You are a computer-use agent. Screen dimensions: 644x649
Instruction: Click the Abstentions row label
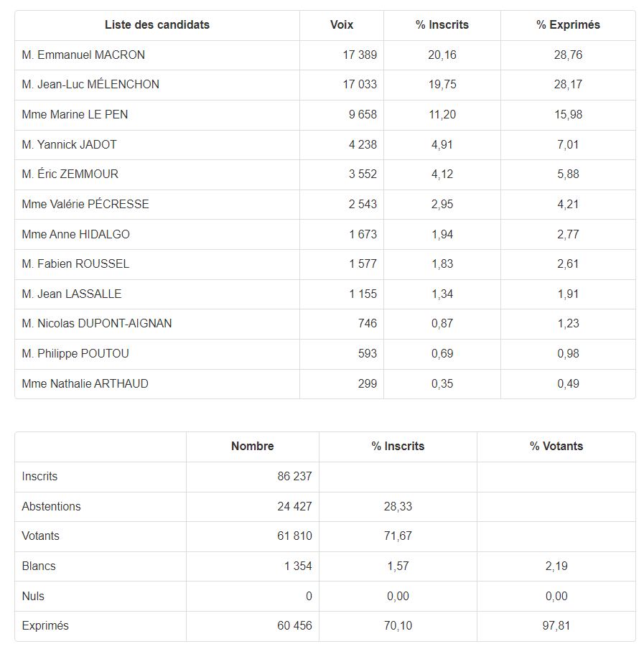[x=51, y=507]
